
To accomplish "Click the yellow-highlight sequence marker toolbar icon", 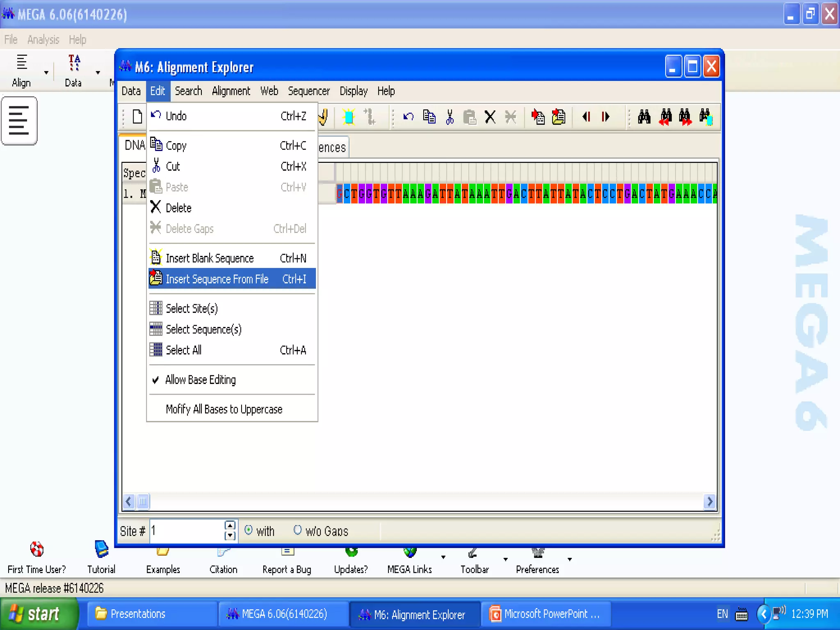I will (349, 117).
